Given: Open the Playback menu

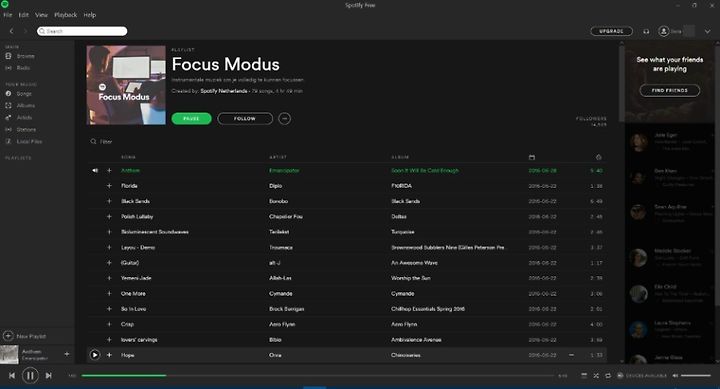Looking at the screenshot, I should point(66,15).
